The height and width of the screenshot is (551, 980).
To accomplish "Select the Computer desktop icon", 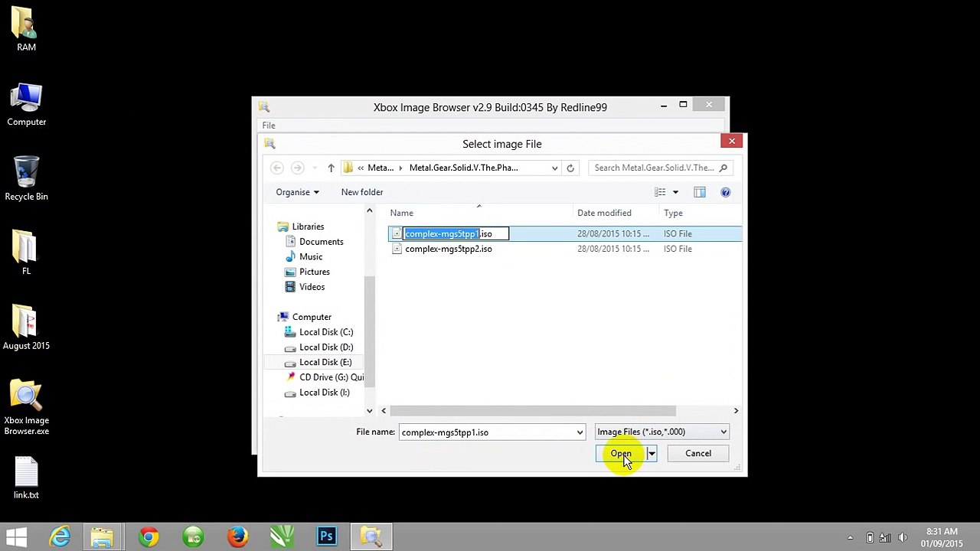I will point(26,105).
